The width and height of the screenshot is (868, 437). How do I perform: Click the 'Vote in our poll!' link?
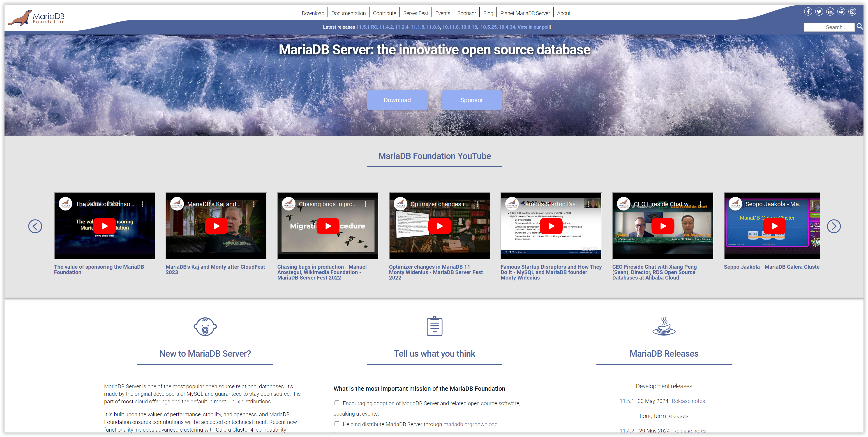point(534,27)
